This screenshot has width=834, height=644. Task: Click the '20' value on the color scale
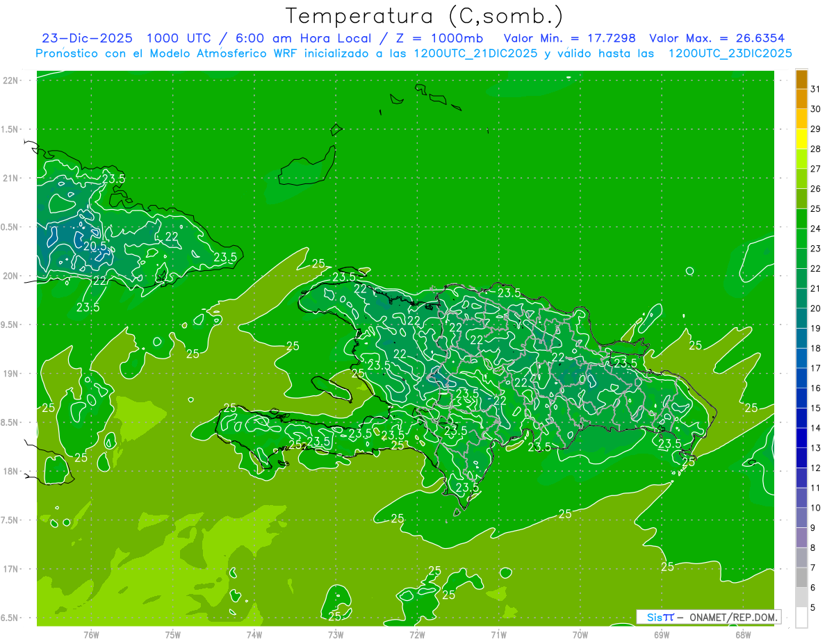tap(816, 308)
